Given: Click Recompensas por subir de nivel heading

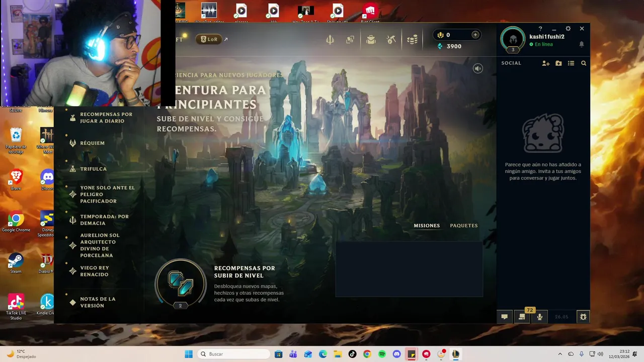Looking at the screenshot, I should (245, 271).
